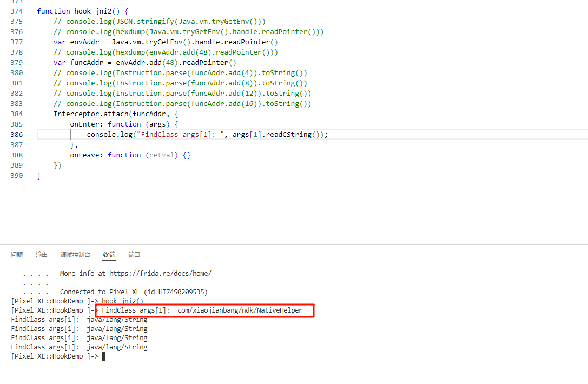Switch to the 输出 output tab
The width and height of the screenshot is (588, 384).
[42, 255]
